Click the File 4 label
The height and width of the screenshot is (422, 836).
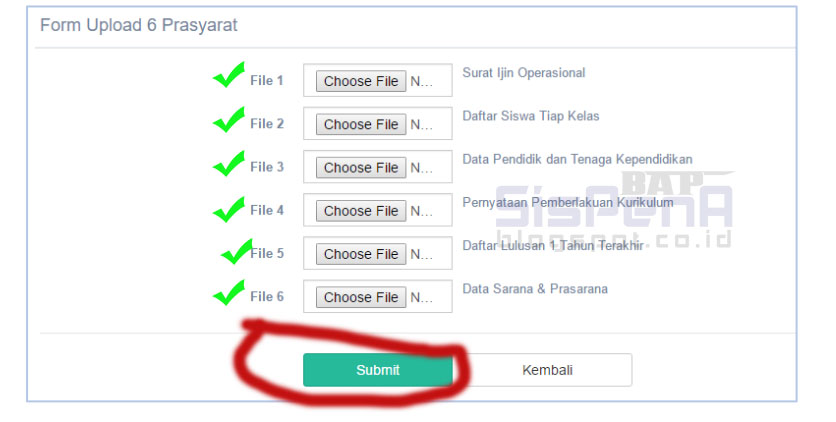click(x=267, y=210)
